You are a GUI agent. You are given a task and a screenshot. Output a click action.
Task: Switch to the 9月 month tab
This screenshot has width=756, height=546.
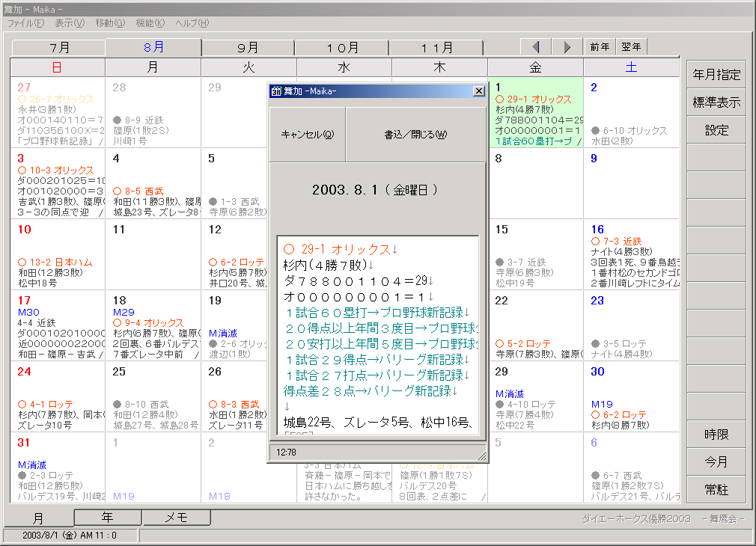(x=248, y=48)
